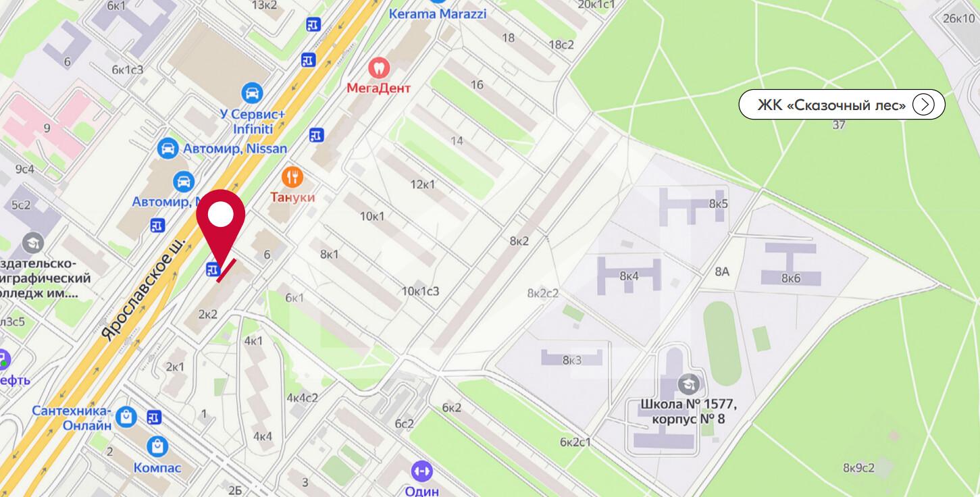Screen dimensions: 980x497
Task: Click the Школа № 1577 graduation cap icon
Action: pos(688,384)
